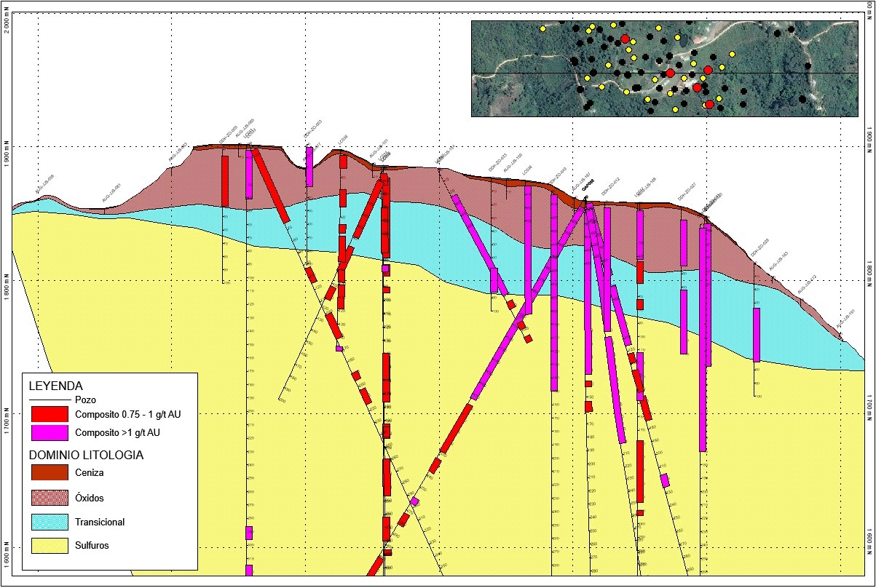
Task: Click drillhole label AUG-UB-083
Action: tap(178, 151)
